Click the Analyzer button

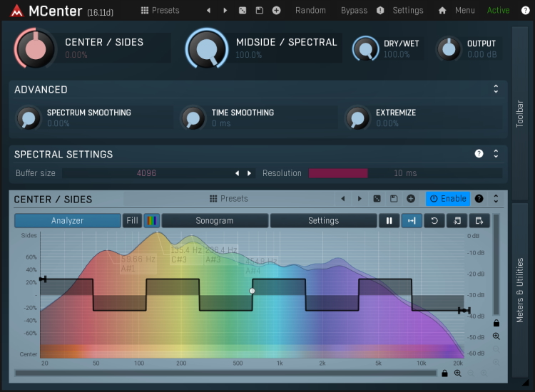point(68,221)
